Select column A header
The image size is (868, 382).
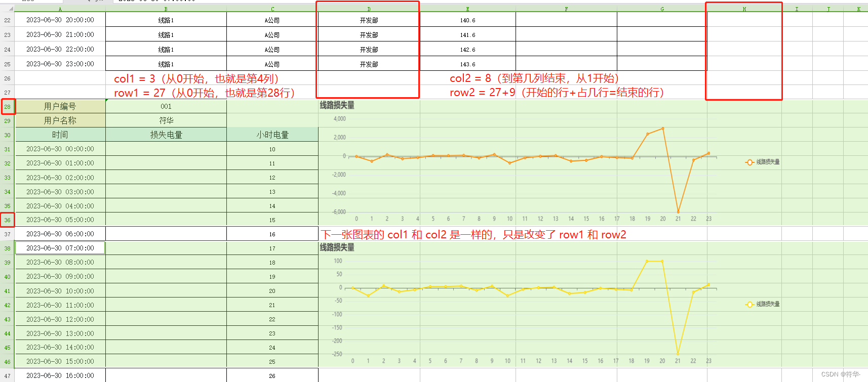point(60,9)
